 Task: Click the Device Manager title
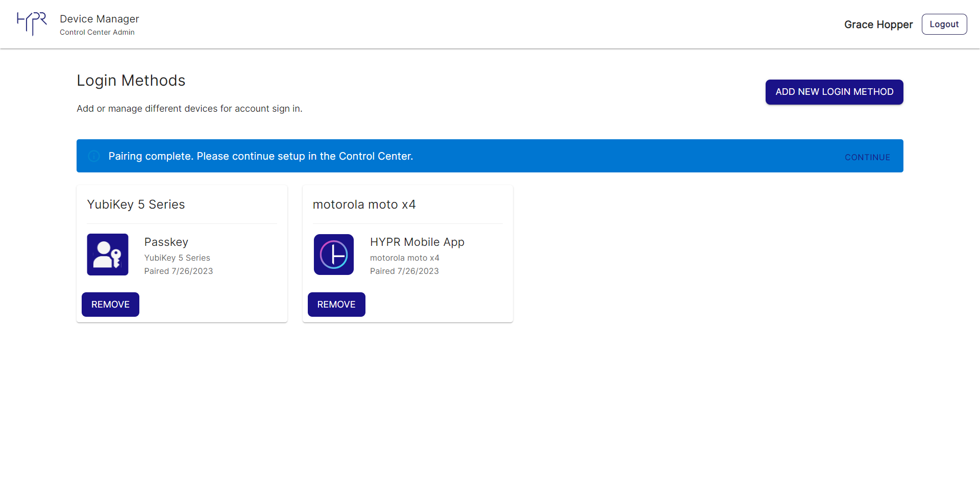(100, 19)
